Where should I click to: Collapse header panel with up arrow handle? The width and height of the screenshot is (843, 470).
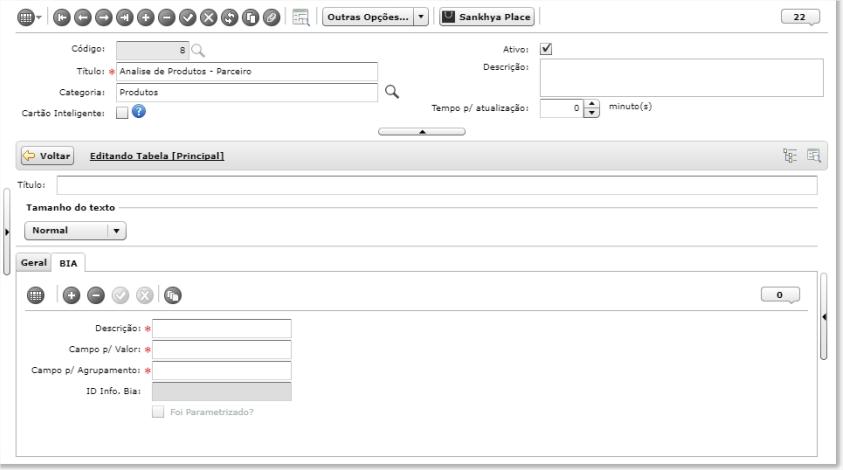coord(422,132)
